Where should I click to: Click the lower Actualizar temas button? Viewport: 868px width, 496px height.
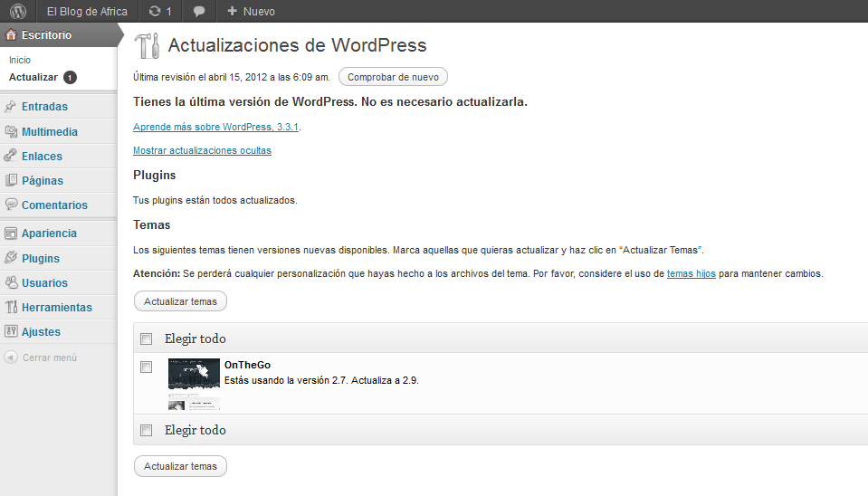pos(180,466)
